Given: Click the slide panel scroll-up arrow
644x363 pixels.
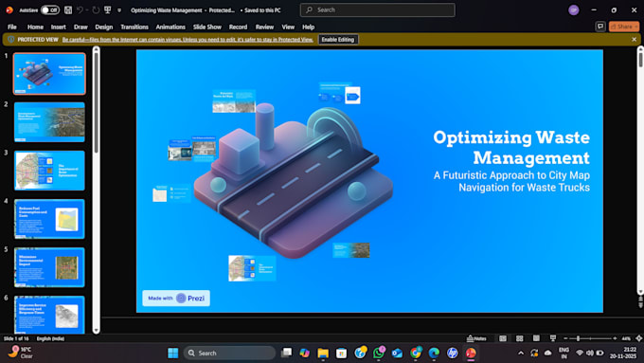Looking at the screenshot, I should pos(96,49).
